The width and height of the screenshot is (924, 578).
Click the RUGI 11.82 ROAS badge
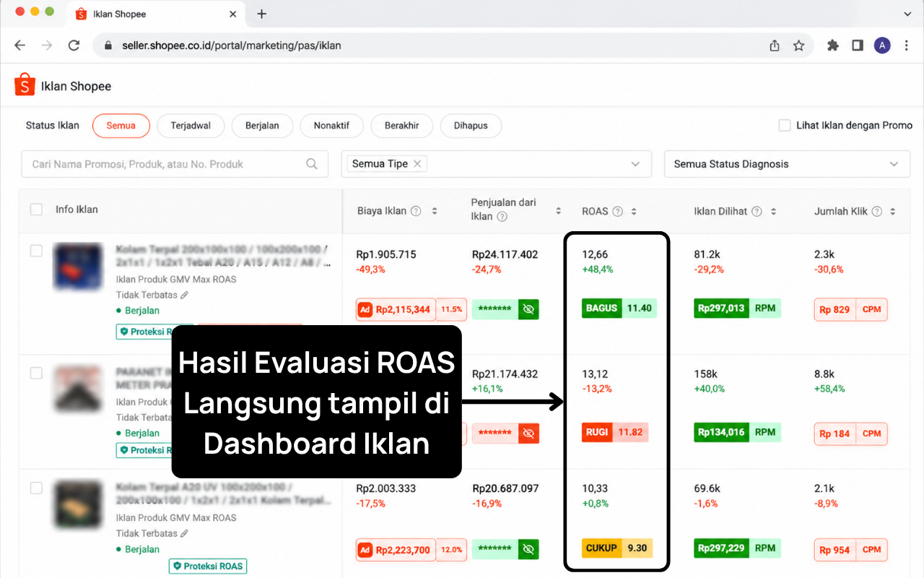point(615,433)
